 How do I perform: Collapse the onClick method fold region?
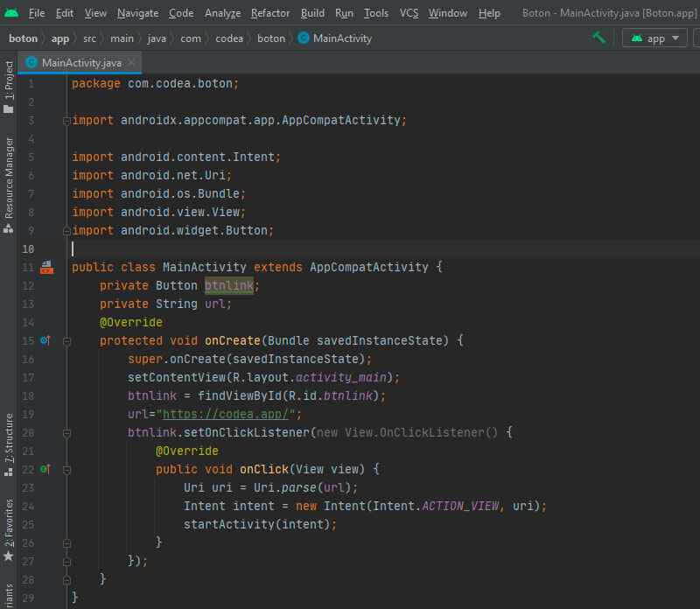click(x=66, y=469)
